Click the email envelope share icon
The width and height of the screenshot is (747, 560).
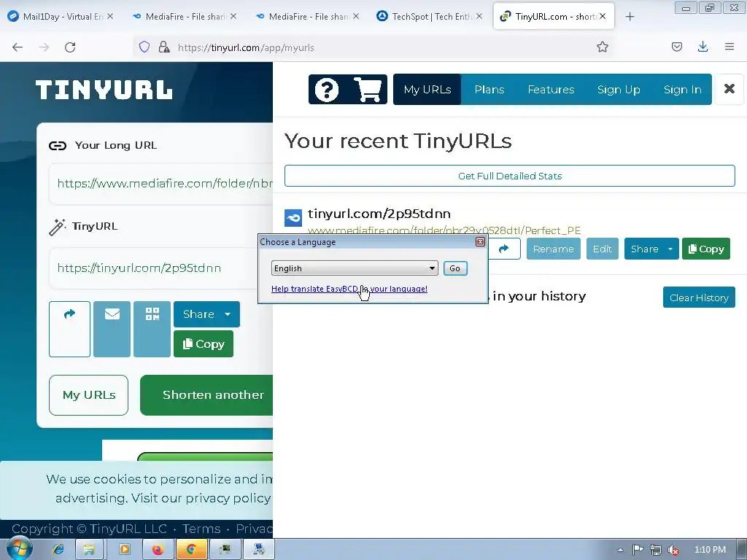pyautogui.click(x=112, y=329)
